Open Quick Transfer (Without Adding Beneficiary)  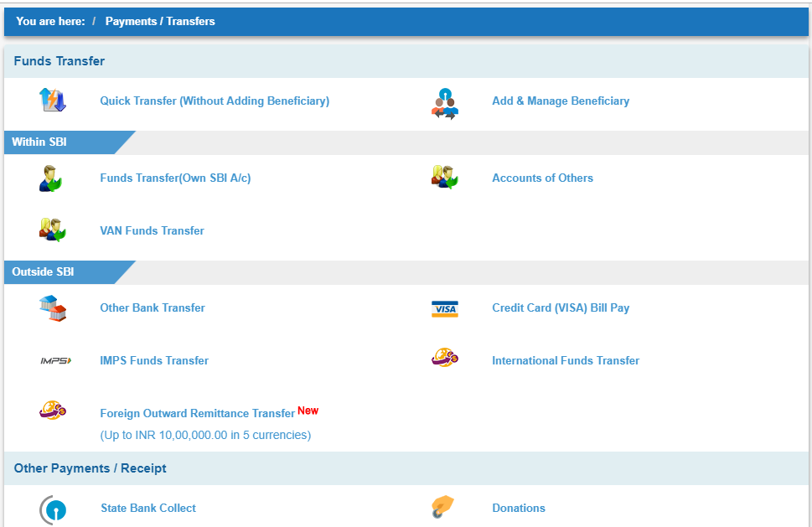[215, 101]
